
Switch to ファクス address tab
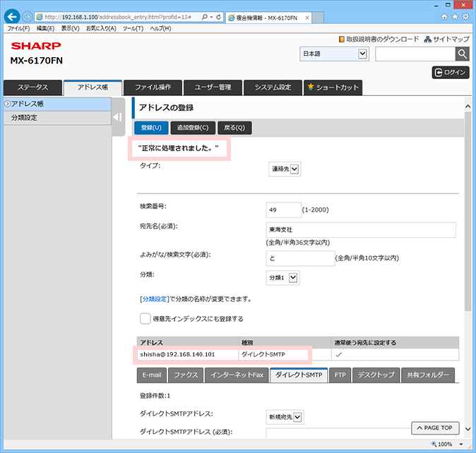pos(186,375)
